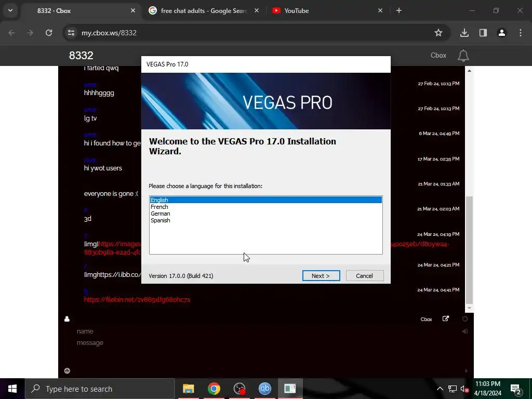Open the VEGAS installer taskbar icon

pyautogui.click(x=290, y=389)
